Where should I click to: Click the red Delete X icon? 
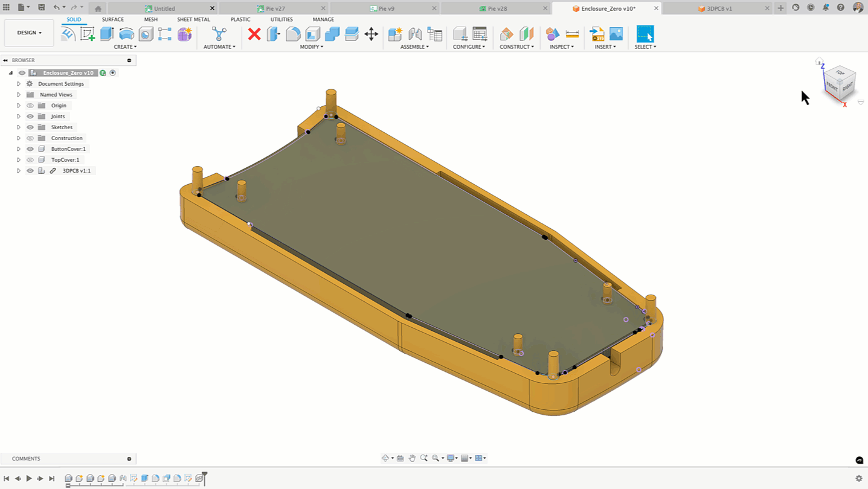pos(254,34)
